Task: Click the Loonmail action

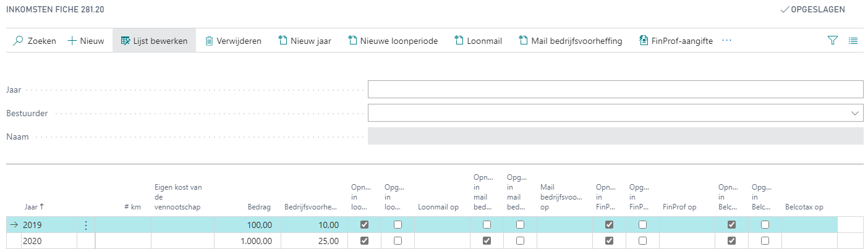Action: pyautogui.click(x=478, y=41)
